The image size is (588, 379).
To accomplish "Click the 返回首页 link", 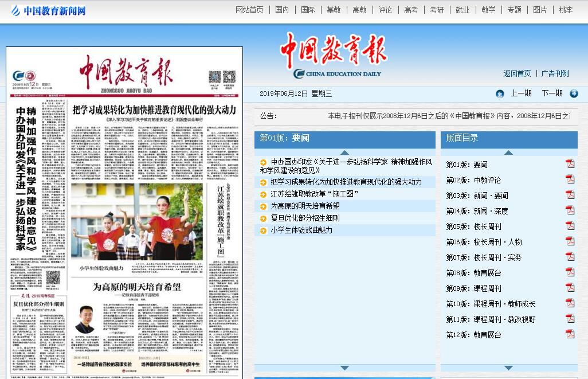I will click(x=517, y=73).
